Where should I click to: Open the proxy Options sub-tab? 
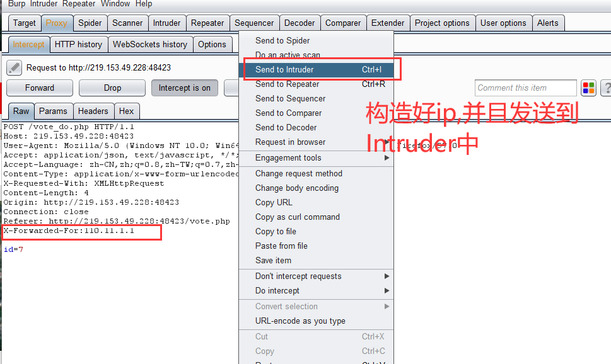point(212,44)
